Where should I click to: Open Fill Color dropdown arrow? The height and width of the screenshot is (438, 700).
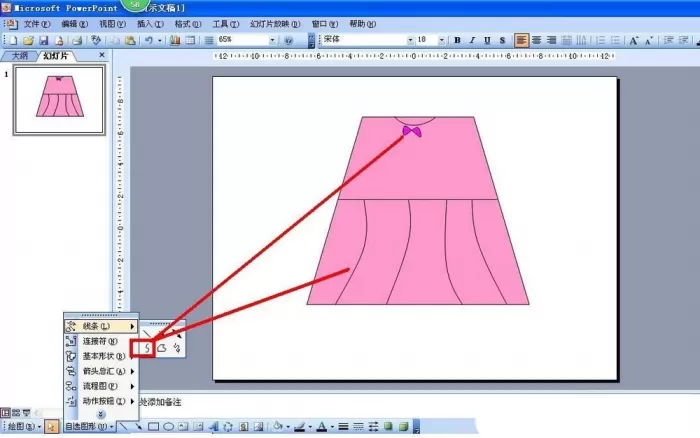click(x=288, y=427)
